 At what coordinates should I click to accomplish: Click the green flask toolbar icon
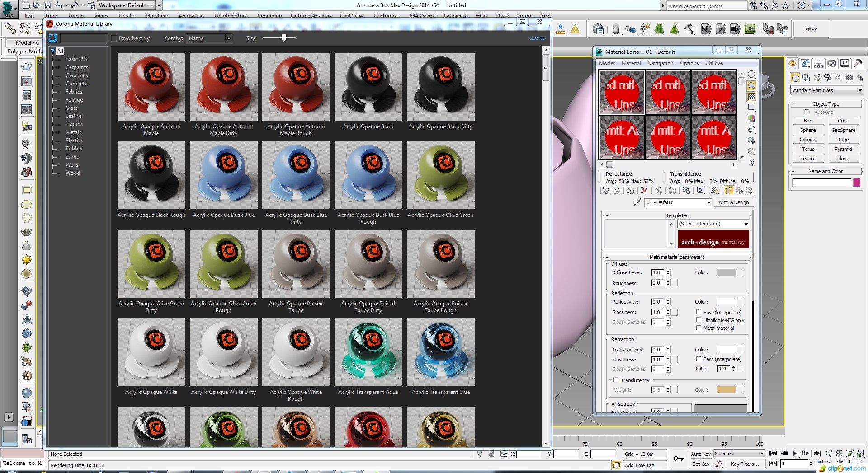tap(674, 29)
